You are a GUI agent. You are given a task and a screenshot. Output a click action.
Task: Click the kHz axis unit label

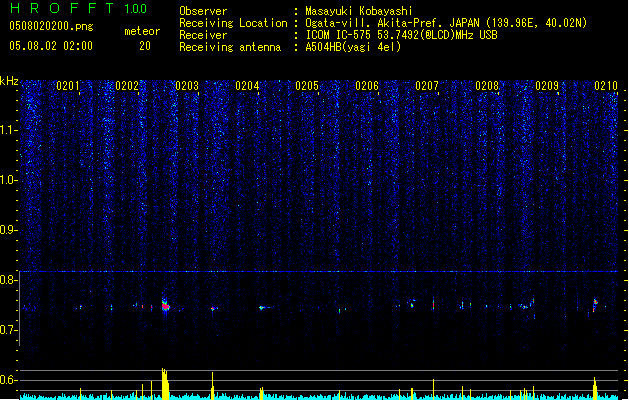tap(9, 81)
